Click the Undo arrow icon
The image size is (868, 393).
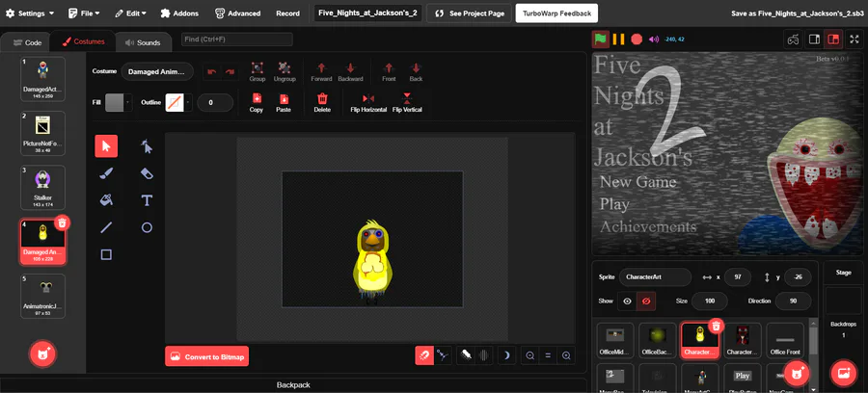(x=211, y=72)
